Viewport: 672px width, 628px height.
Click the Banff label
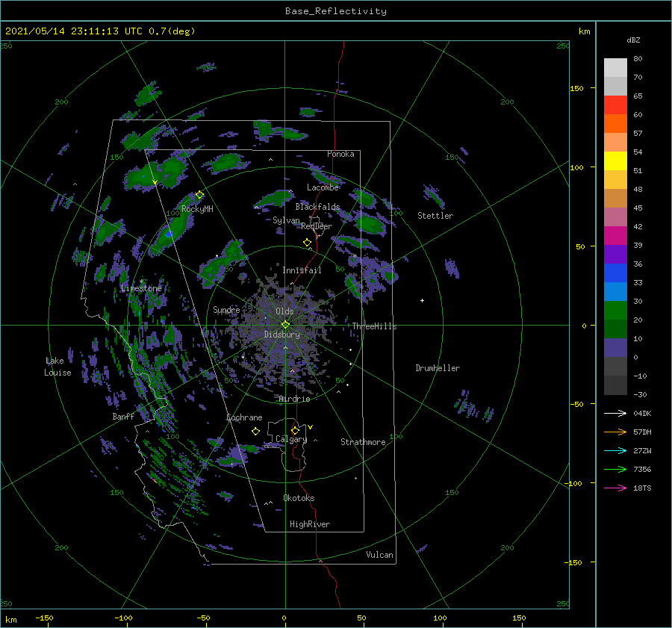point(123,416)
